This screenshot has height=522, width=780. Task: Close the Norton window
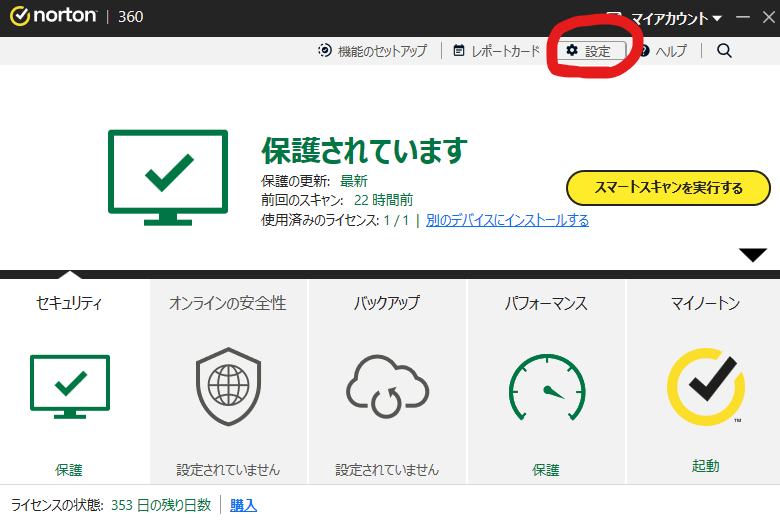point(769,17)
